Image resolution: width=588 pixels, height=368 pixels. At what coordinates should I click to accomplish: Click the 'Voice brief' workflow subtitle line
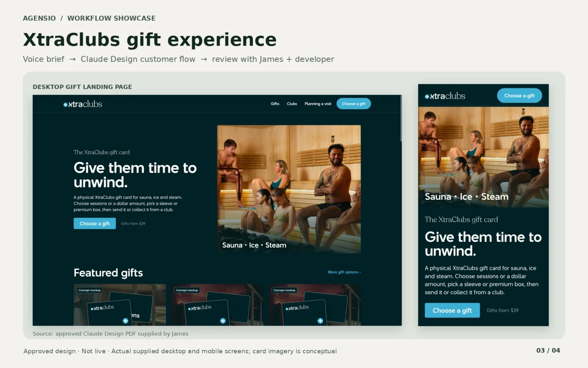pyautogui.click(x=178, y=59)
